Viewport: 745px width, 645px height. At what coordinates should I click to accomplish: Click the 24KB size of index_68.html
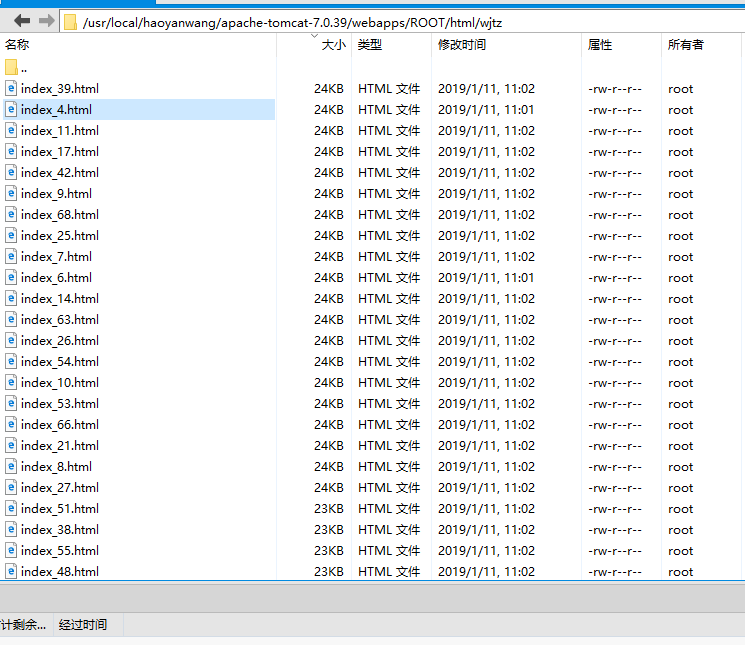click(x=329, y=215)
